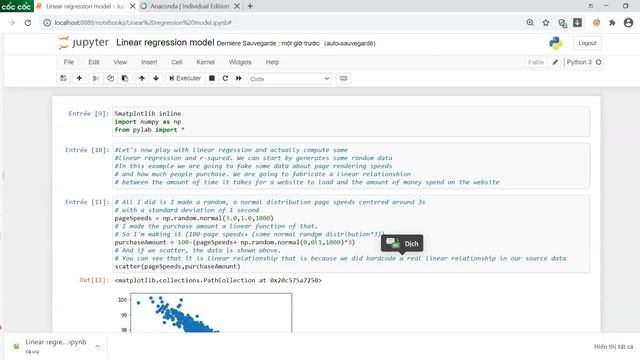
Task: Expand the download item chevron menu
Action: [98, 346]
